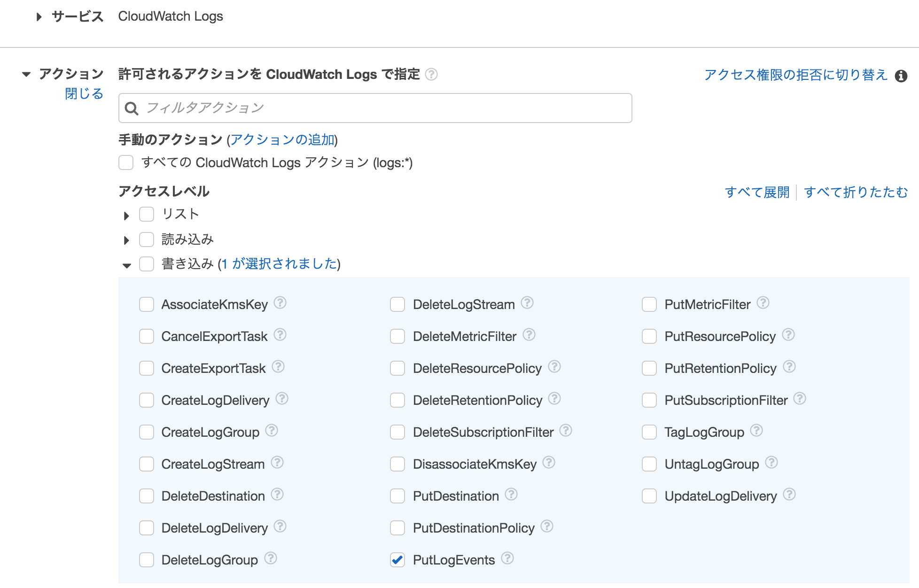Expand the リスト access level

point(126,216)
